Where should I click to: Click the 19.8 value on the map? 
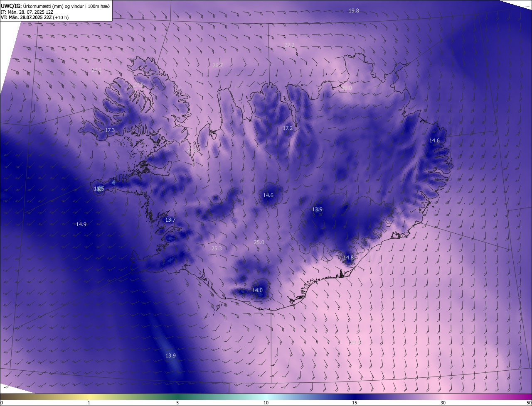(354, 10)
